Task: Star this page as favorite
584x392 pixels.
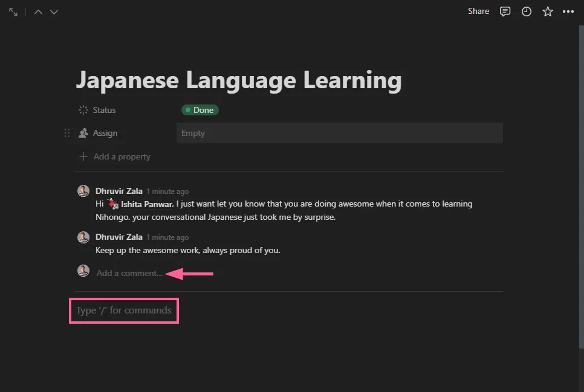Action: [x=548, y=11]
